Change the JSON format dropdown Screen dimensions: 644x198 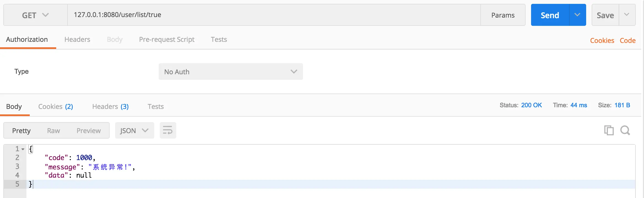tap(134, 130)
